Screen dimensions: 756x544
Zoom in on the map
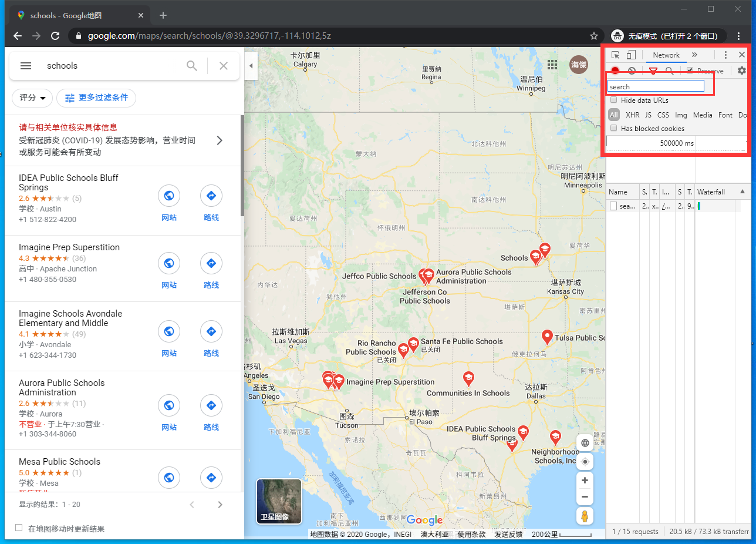click(585, 481)
